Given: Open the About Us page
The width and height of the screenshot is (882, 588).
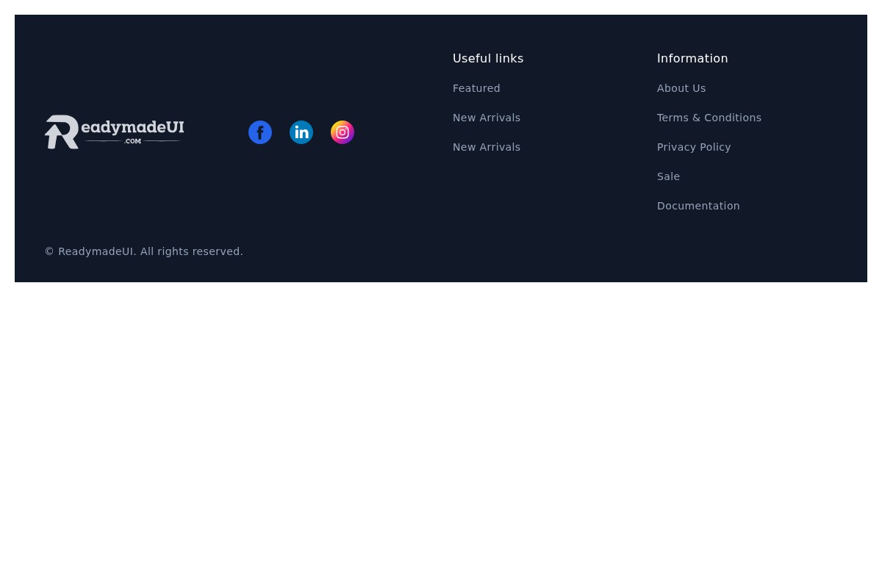Looking at the screenshot, I should pyautogui.click(x=681, y=88).
